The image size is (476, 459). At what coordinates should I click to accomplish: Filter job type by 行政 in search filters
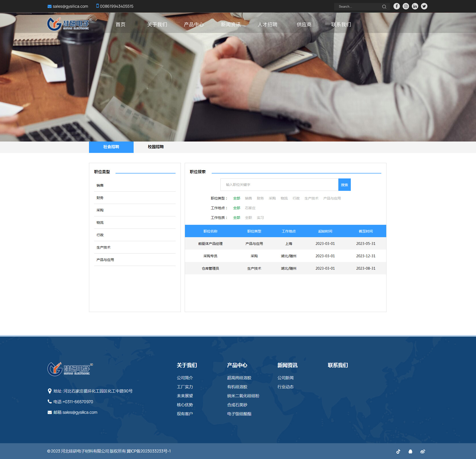pyautogui.click(x=296, y=198)
